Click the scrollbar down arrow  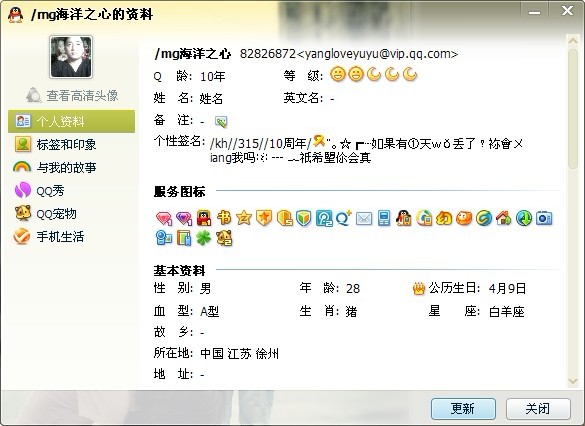(573, 381)
